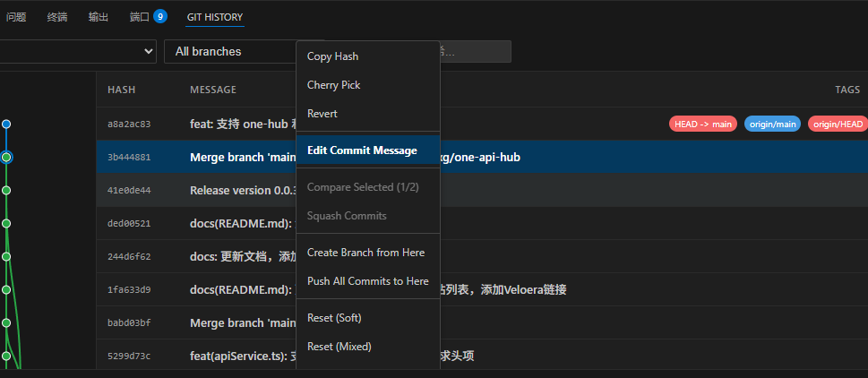Click the green graph node for 244d6f62

pos(6,257)
